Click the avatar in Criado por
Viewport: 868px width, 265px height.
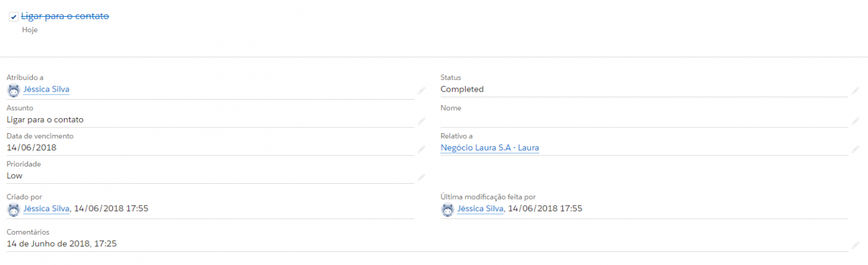coord(13,209)
